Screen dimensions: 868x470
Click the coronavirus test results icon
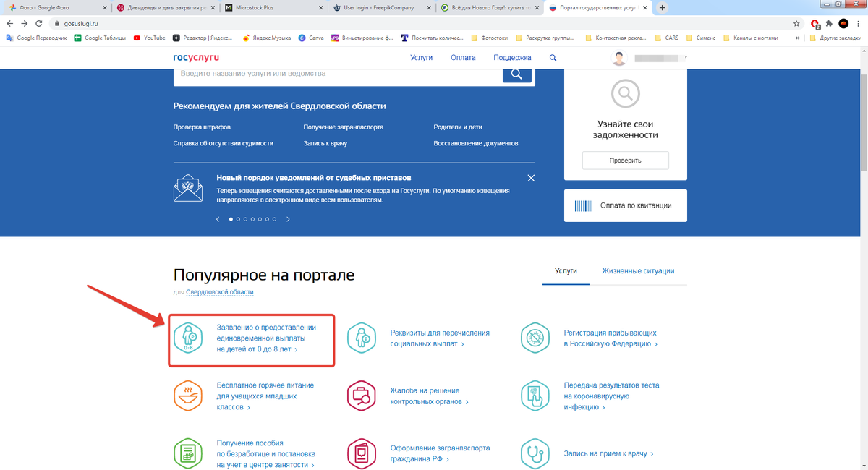(535, 396)
